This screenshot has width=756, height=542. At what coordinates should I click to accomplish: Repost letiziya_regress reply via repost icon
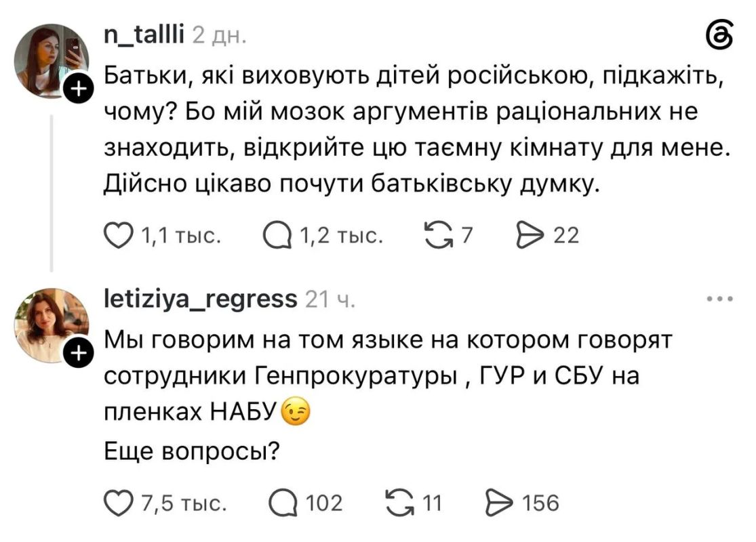400,503
